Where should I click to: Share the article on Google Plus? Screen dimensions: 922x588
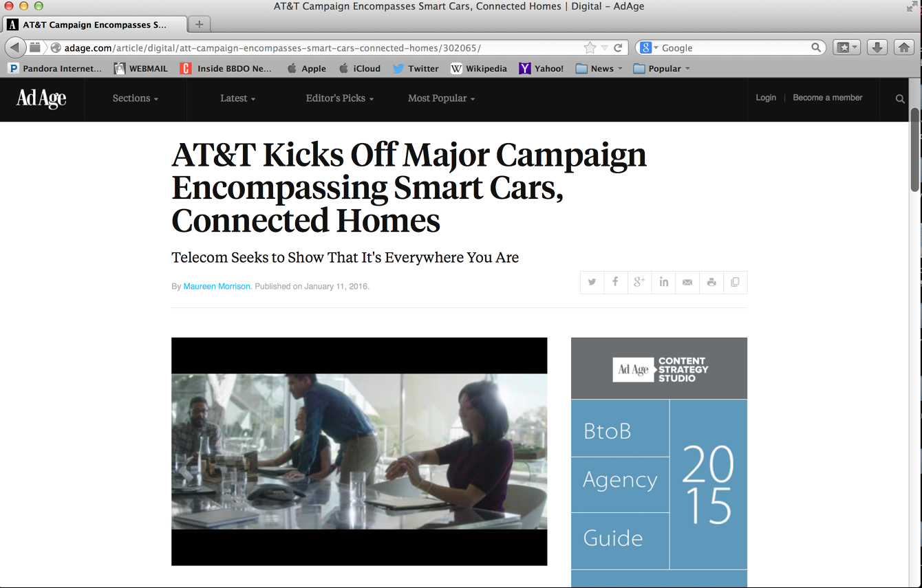coord(640,282)
